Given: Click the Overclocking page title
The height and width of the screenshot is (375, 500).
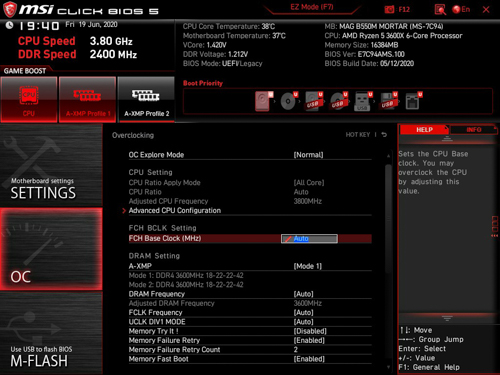Looking at the screenshot, I should tap(133, 135).
